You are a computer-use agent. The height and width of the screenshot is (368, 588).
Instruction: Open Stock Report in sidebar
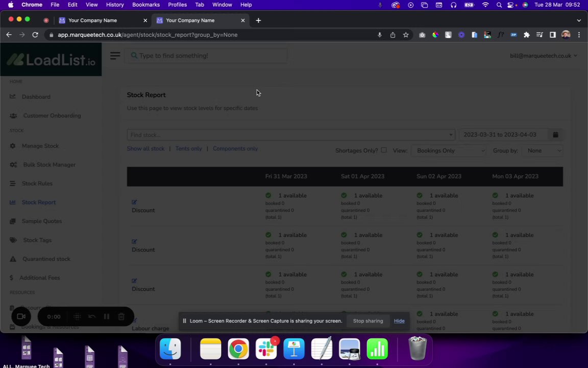[x=39, y=202]
